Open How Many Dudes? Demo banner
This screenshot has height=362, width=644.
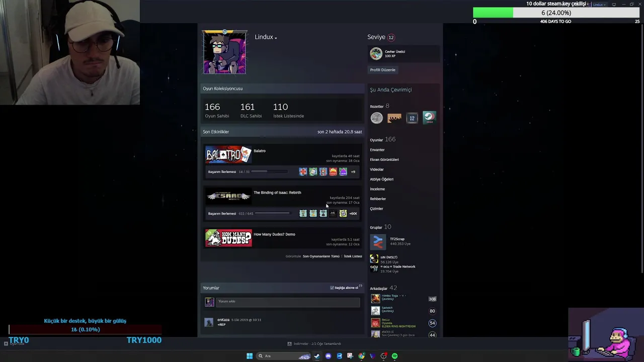point(228,238)
